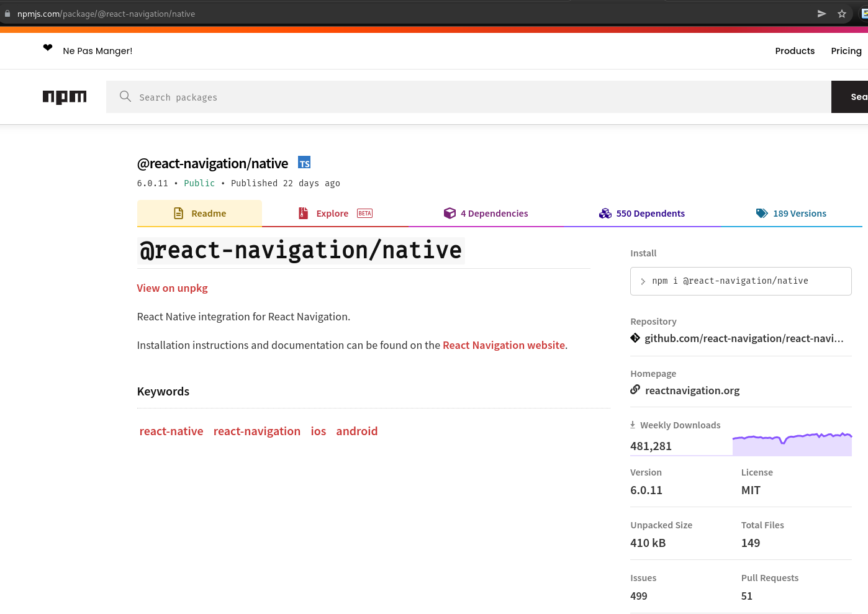Click the tag icon beside 189 Versions
868x614 pixels.
(x=762, y=213)
